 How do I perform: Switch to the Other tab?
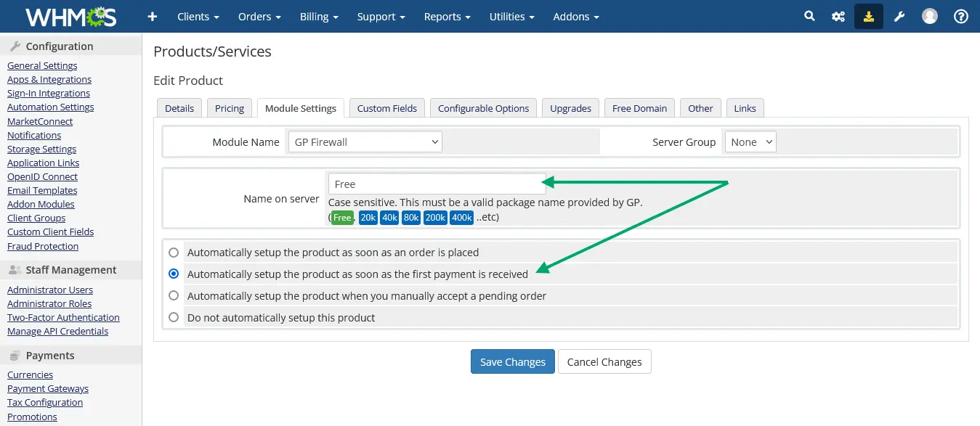[701, 108]
